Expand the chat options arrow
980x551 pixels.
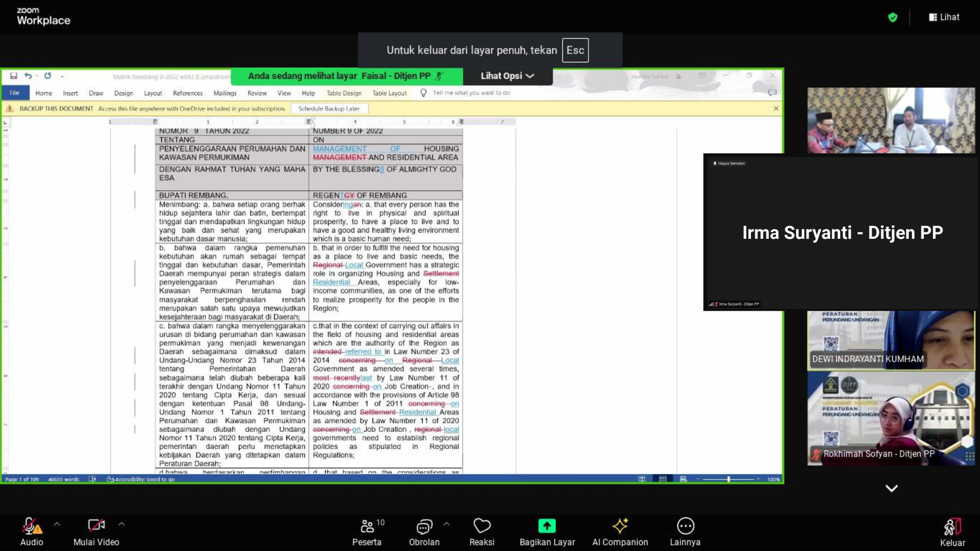point(447,524)
